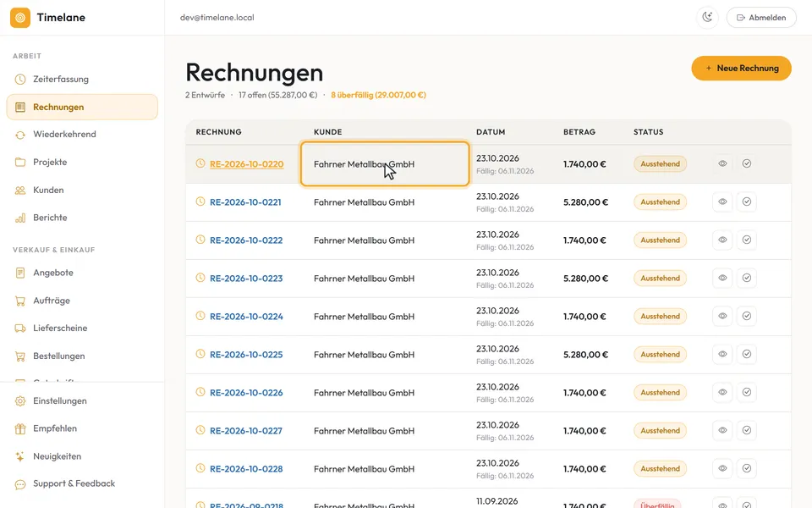The height and width of the screenshot is (508, 812).
Task: Open Angebote in the sidebar
Action: [x=82, y=273]
